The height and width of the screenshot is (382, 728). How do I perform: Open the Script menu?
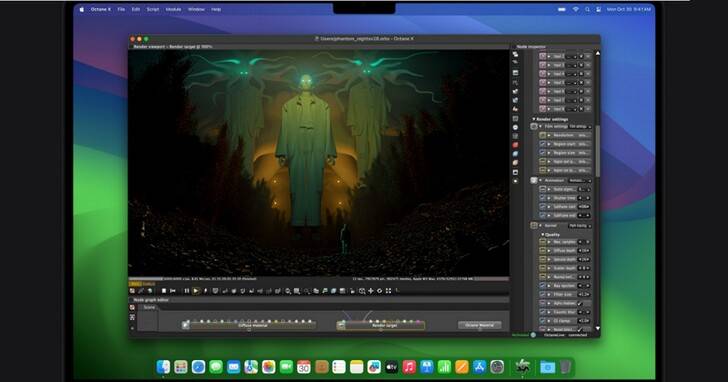[153, 9]
